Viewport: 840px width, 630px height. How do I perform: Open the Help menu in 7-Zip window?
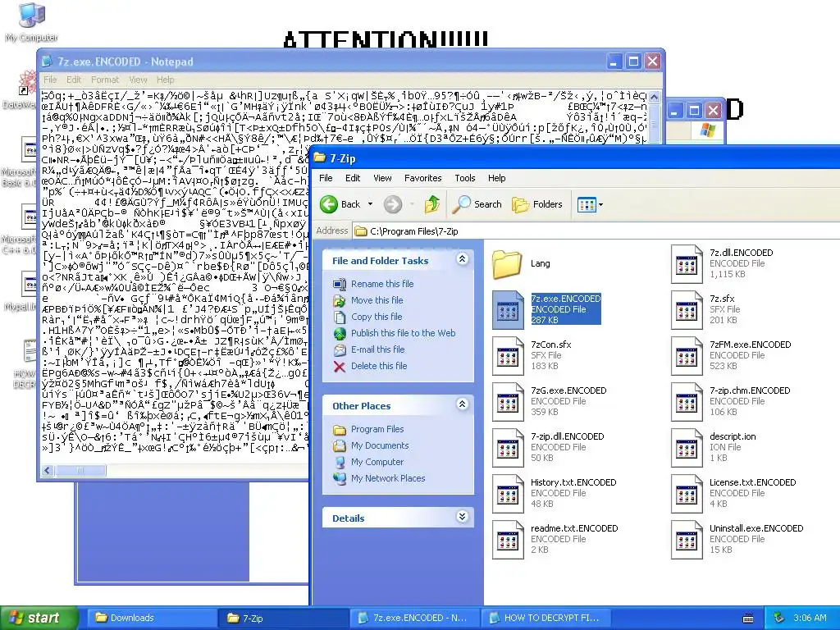click(x=496, y=178)
